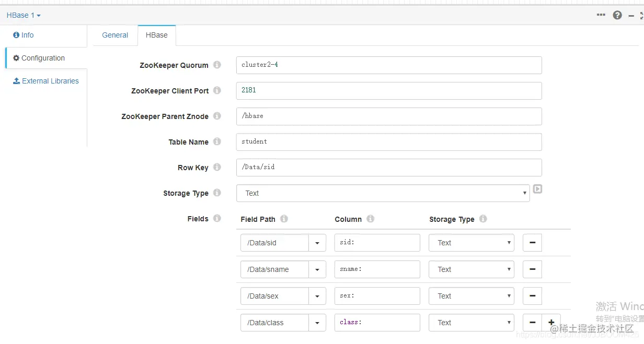The height and width of the screenshot is (344, 644).
Task: Open the main Storage Type dropdown
Action: pos(383,193)
